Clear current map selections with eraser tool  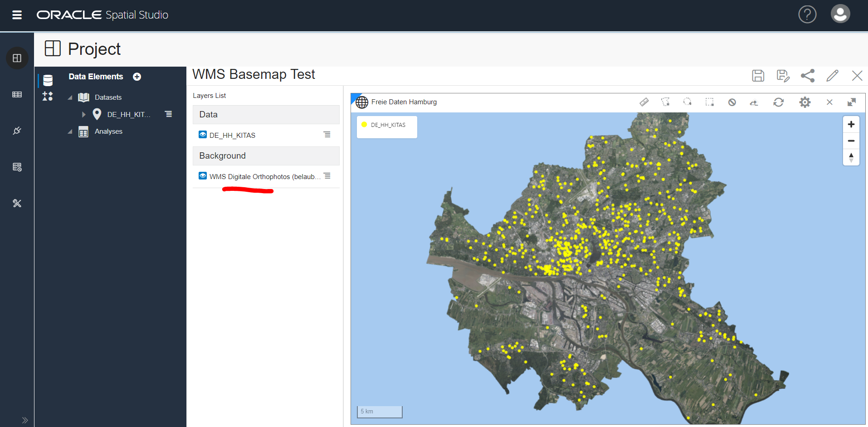coord(754,102)
